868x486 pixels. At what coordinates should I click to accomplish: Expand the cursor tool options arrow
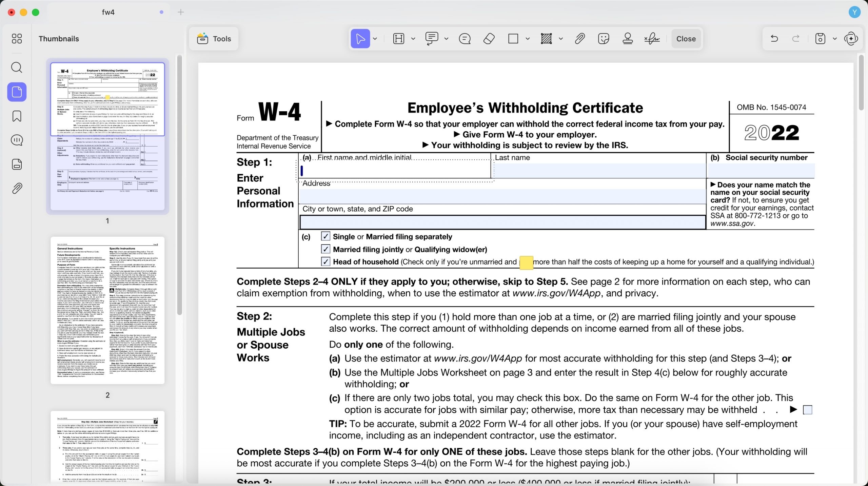[x=375, y=39]
